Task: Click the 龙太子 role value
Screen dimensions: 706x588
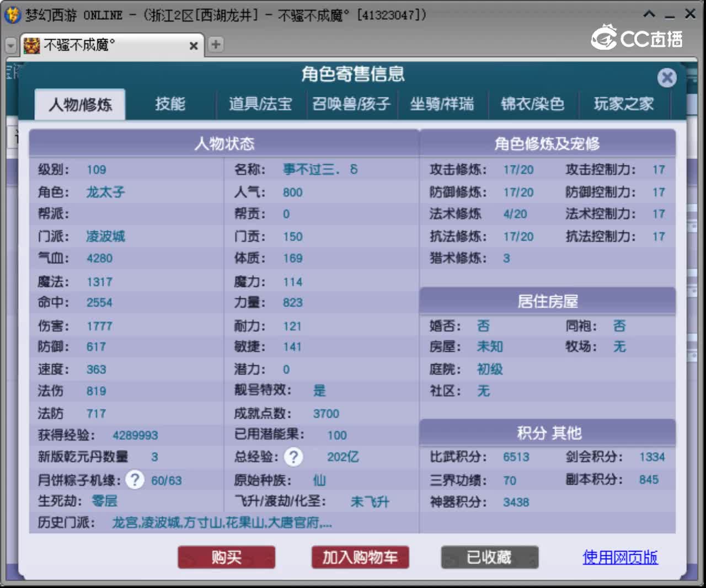Action: pyautogui.click(x=105, y=192)
